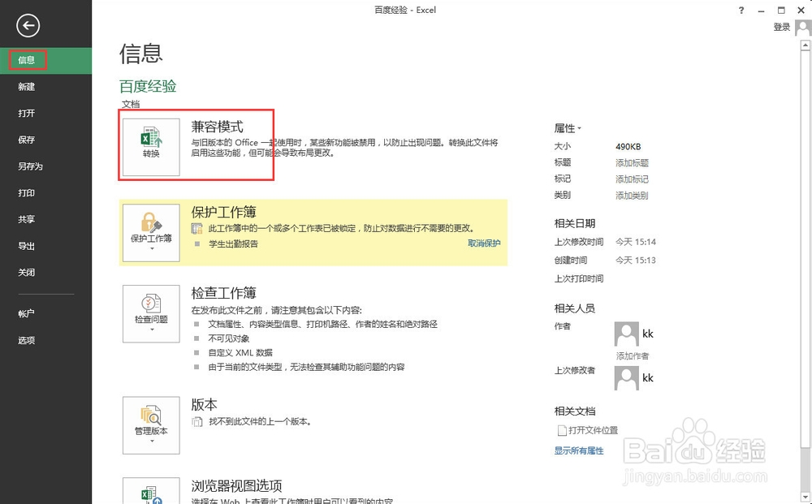
Task: Click the 添加标记 field
Action: (x=632, y=179)
